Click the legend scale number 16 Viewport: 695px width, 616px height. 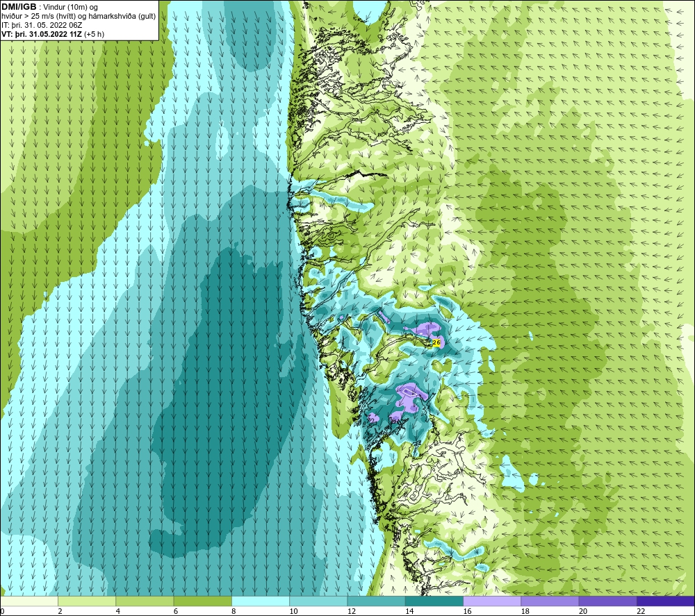pos(467,611)
